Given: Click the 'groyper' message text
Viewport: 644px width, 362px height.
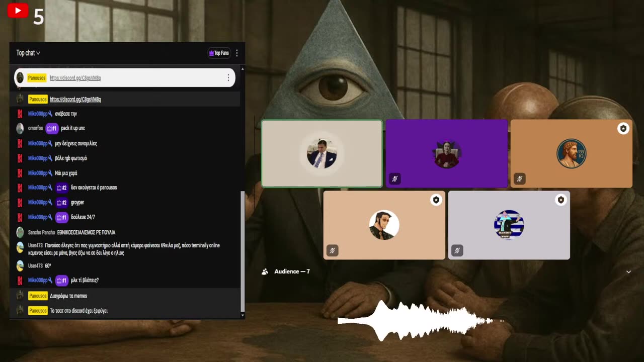Looking at the screenshot, I should pyautogui.click(x=77, y=203).
